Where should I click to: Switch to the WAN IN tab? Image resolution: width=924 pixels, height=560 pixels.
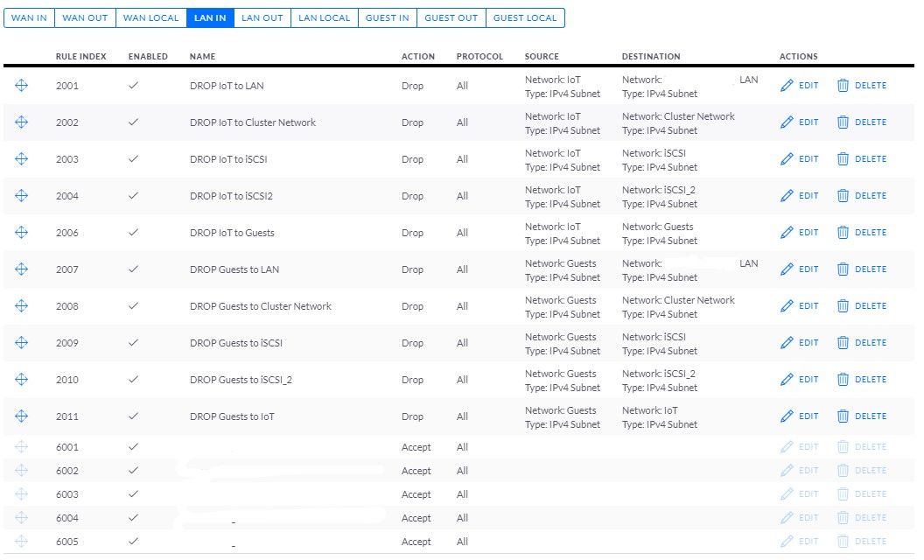click(29, 17)
